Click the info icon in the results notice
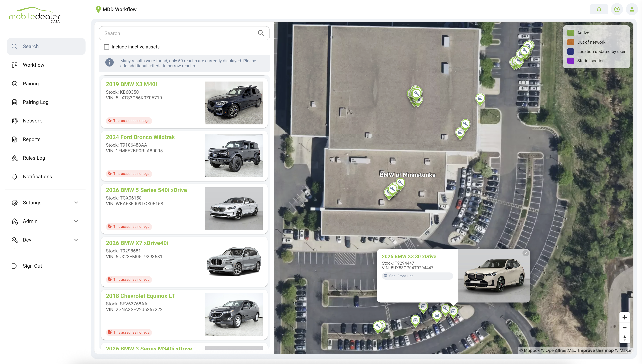Viewport: 642px width, 364px height. pyautogui.click(x=109, y=63)
